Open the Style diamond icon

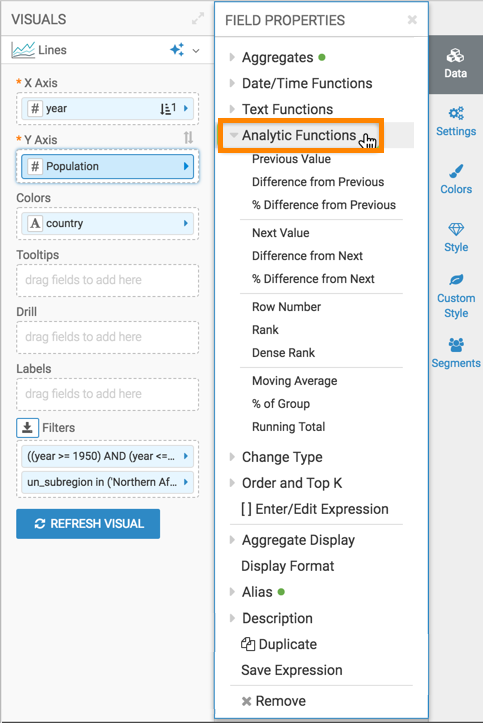coord(456,229)
